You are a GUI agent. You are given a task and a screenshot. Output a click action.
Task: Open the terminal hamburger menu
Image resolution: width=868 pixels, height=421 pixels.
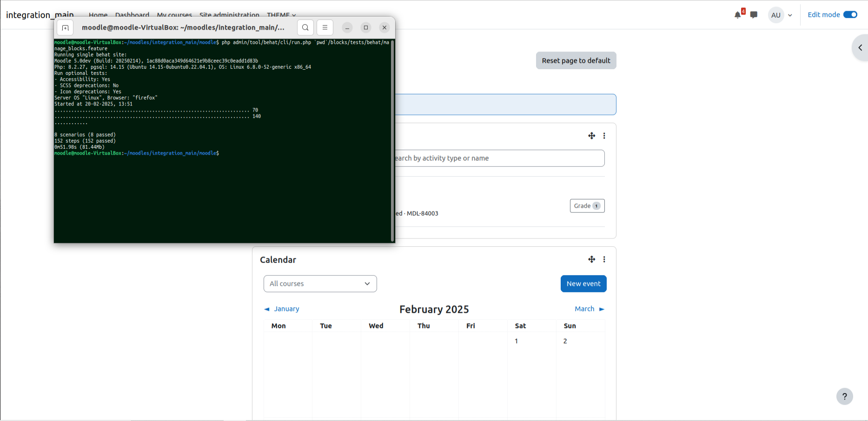325,27
